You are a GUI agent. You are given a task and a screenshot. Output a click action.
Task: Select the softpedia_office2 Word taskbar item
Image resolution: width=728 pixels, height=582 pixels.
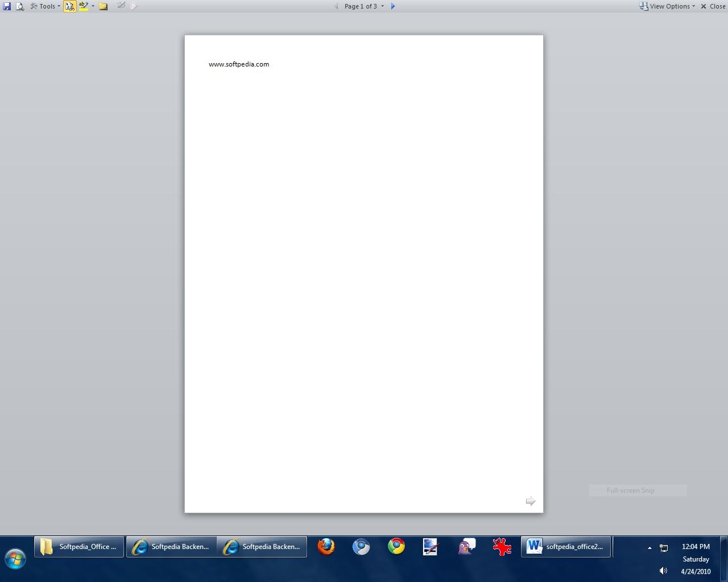point(566,547)
